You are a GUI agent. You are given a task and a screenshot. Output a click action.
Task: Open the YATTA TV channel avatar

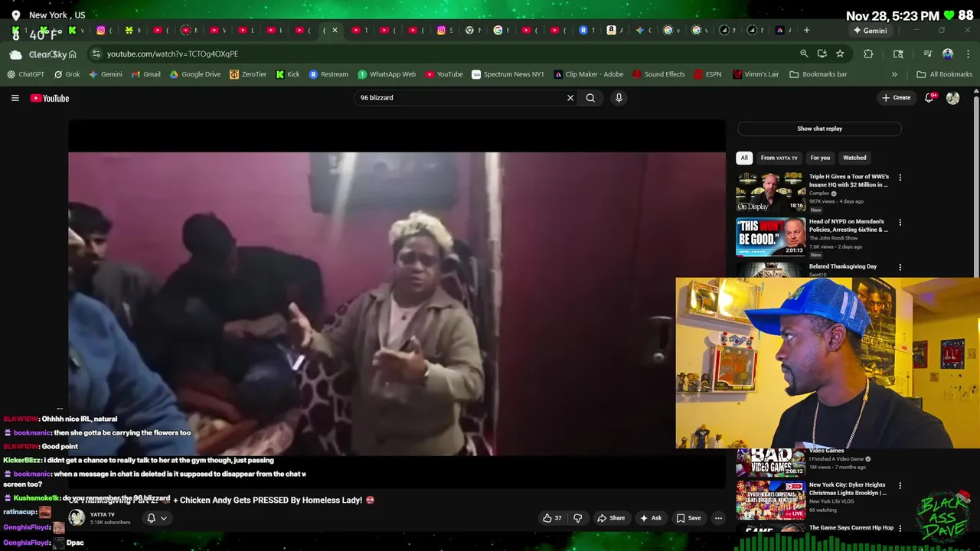(x=77, y=518)
